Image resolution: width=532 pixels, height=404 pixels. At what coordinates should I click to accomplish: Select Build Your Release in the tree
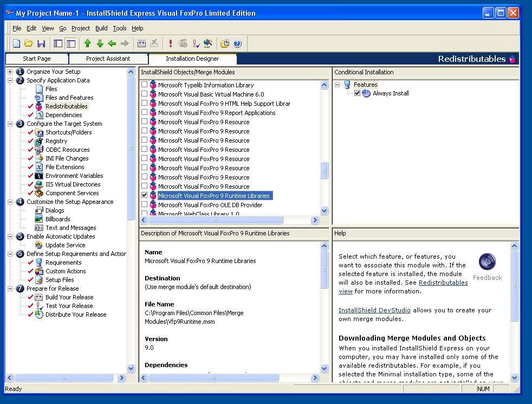pos(69,297)
